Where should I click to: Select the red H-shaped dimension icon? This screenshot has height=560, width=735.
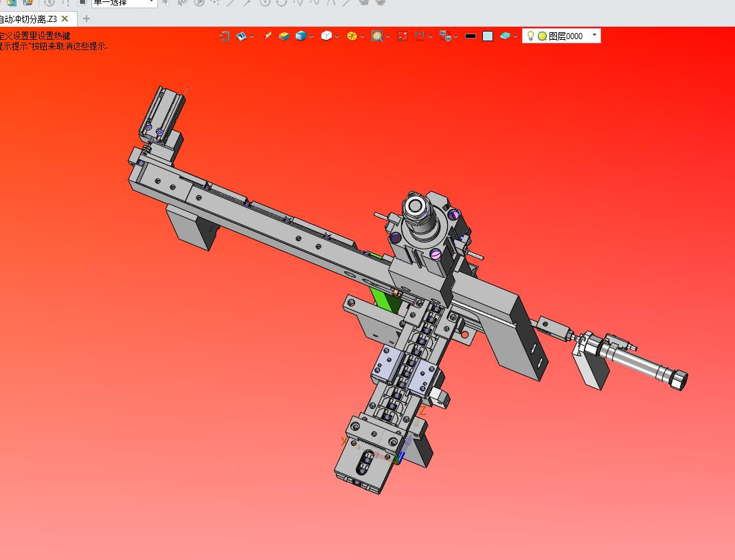coord(420,36)
